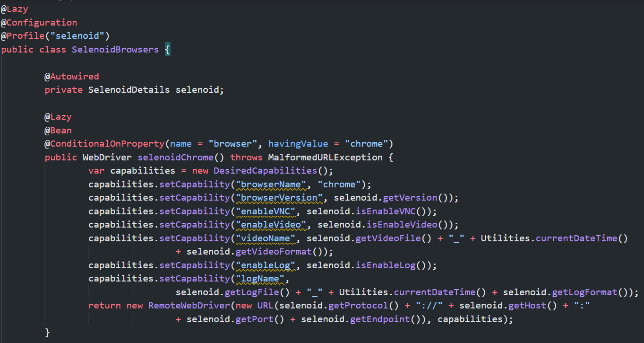Click the highlighted opening brace after SelenoidBrowsers
The image size is (644, 343).
tap(167, 49)
